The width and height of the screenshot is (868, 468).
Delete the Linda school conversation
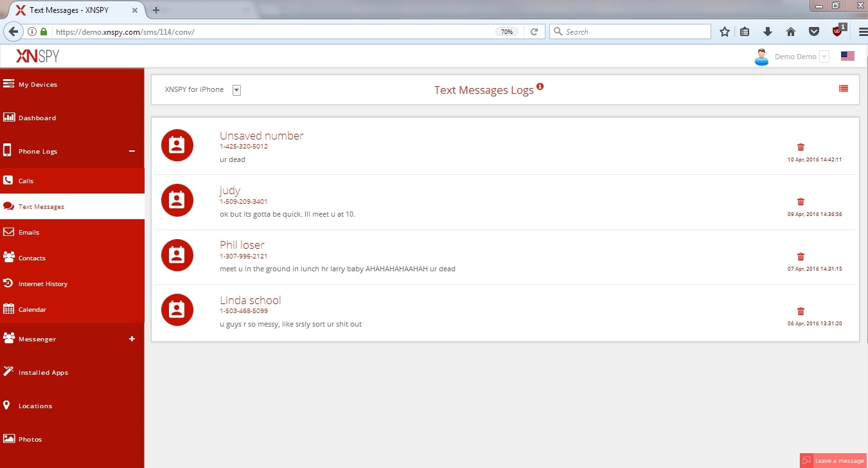pyautogui.click(x=801, y=311)
